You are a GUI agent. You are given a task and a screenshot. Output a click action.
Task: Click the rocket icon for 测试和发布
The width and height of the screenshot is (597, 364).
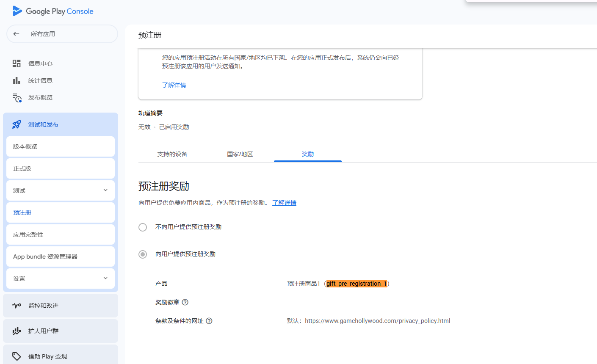[x=17, y=124]
